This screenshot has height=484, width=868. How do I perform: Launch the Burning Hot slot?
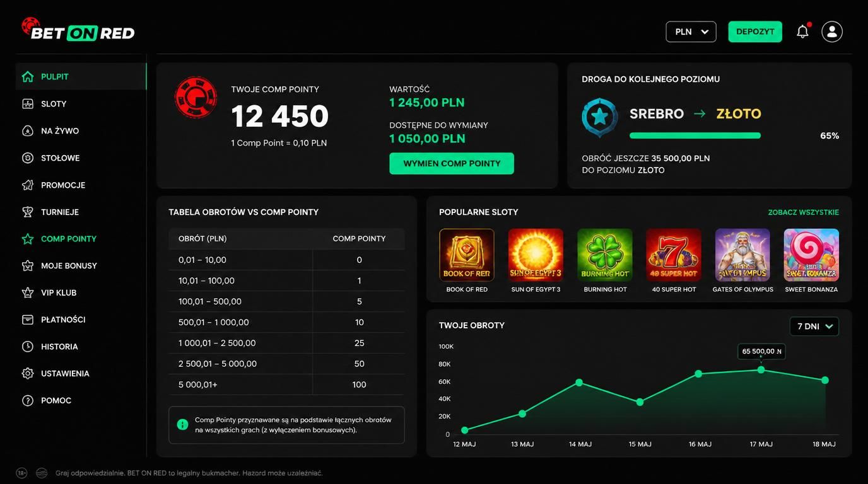click(605, 255)
